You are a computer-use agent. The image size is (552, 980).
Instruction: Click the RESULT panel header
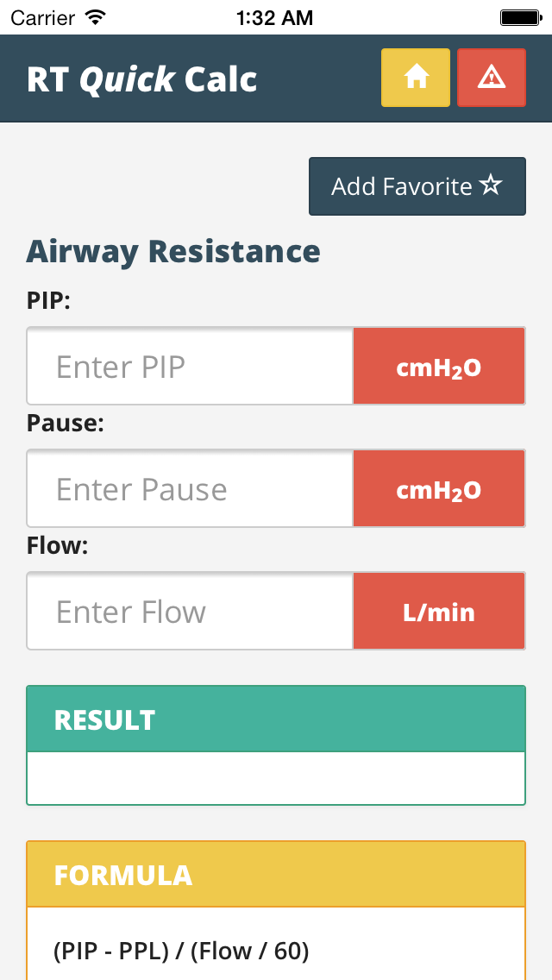(x=276, y=719)
